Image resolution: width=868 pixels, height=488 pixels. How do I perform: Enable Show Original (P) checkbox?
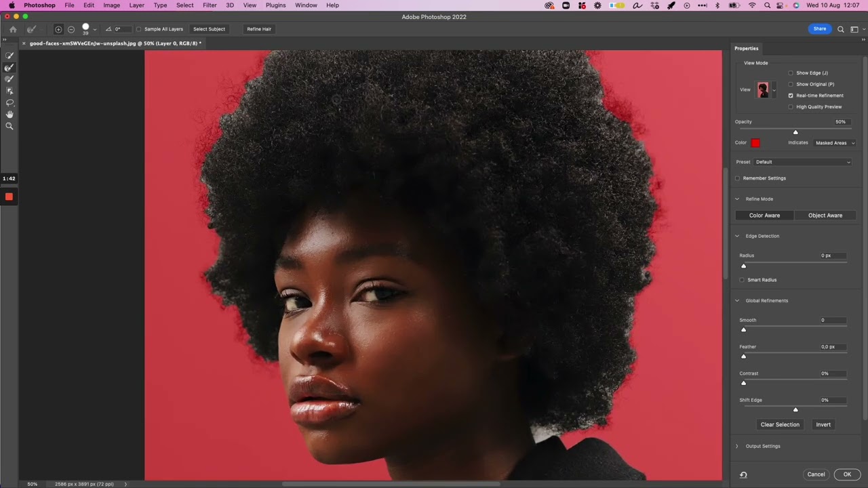791,84
